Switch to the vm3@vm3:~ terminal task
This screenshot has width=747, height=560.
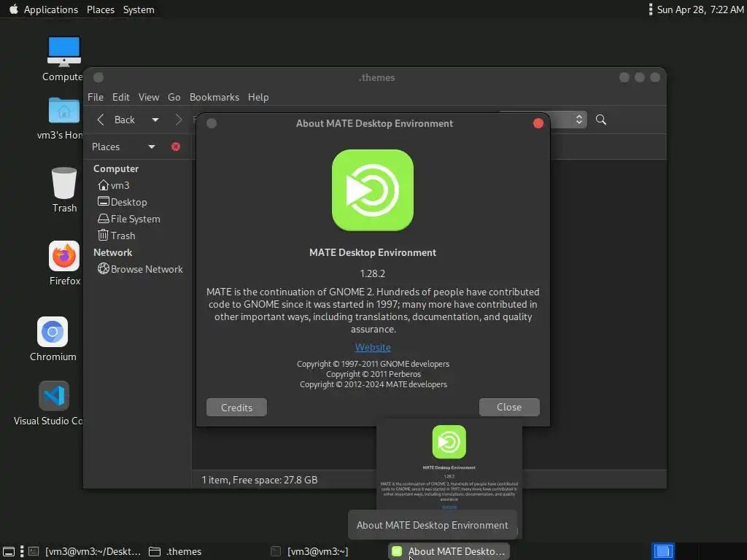(x=309, y=551)
